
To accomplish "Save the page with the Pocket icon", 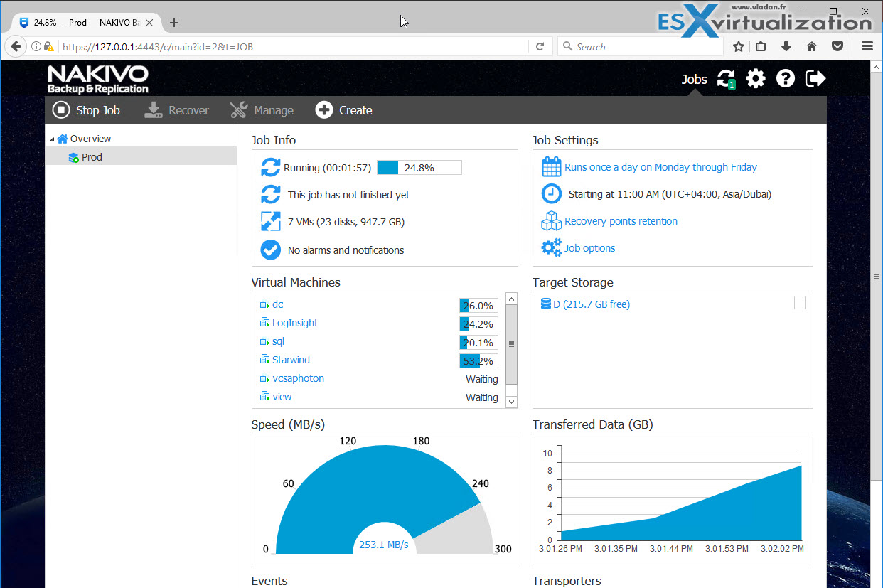I will point(837,47).
